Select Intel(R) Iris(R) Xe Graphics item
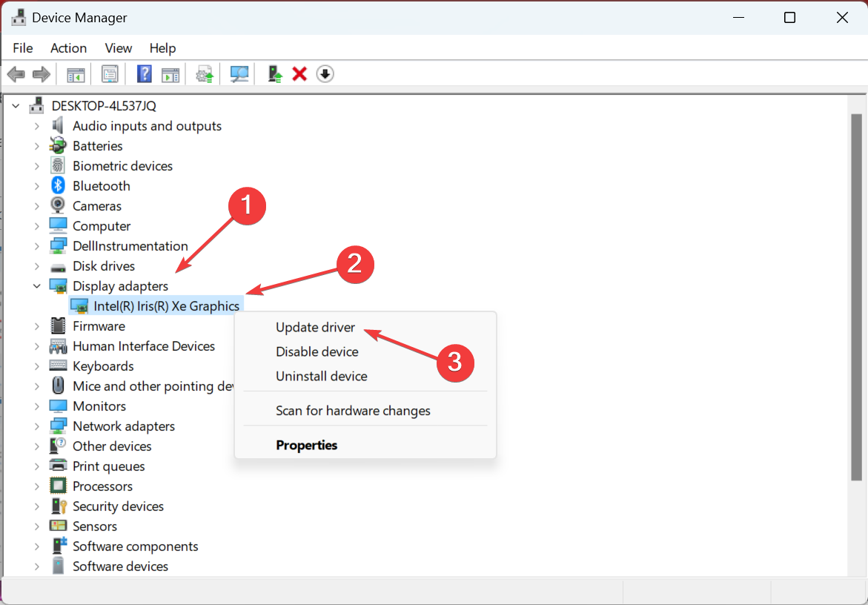Viewport: 868px width, 605px height. tap(166, 306)
